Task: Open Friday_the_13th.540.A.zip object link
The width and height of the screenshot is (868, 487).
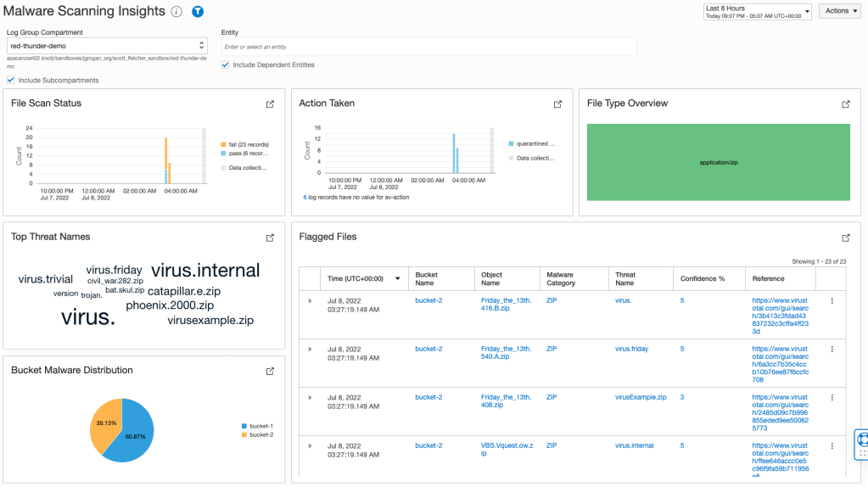Action: tap(506, 353)
